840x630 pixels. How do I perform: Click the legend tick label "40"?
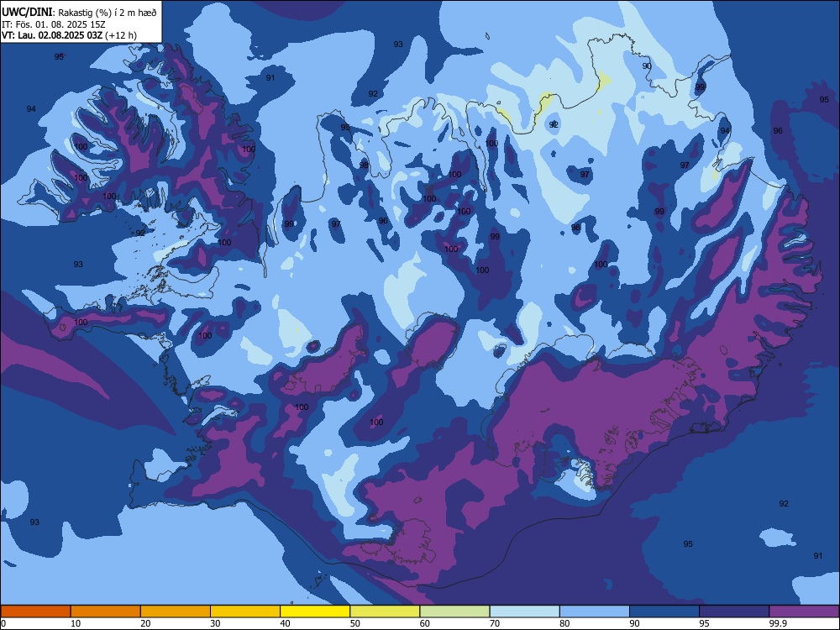coord(285,623)
